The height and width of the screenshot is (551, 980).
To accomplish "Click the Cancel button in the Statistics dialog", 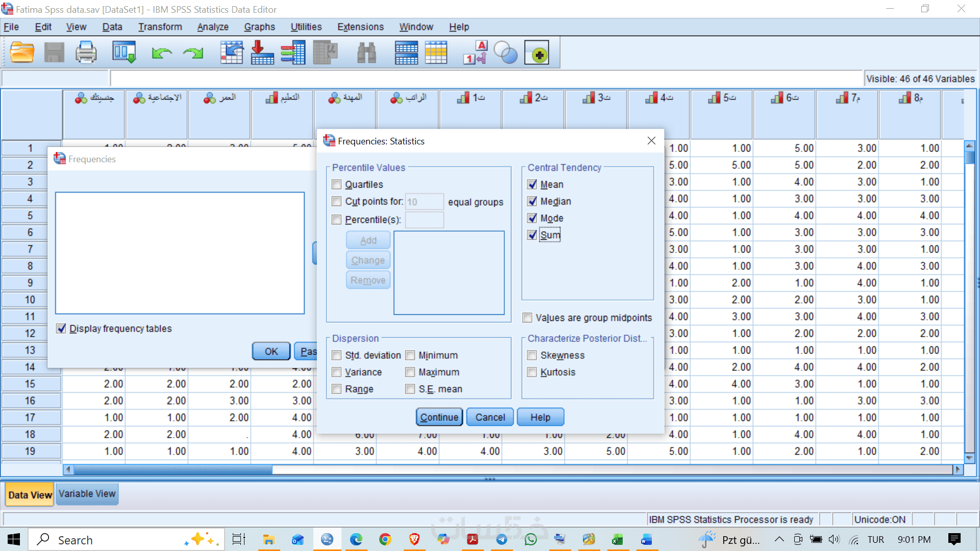I will coord(489,417).
